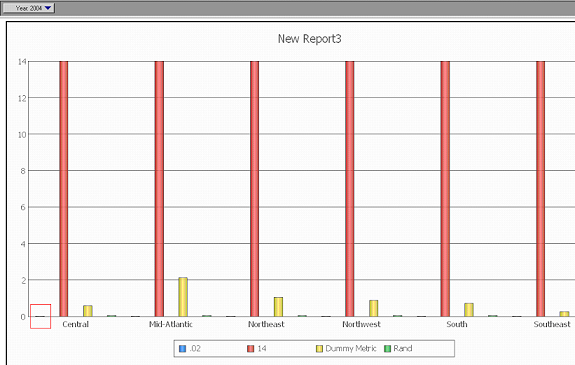Click the Dummy Metric legend label

point(351,348)
